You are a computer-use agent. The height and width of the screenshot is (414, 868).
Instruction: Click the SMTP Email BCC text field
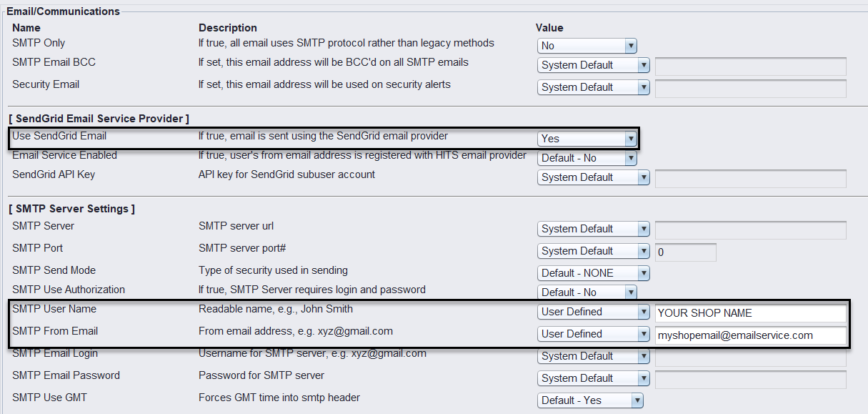[x=750, y=66]
